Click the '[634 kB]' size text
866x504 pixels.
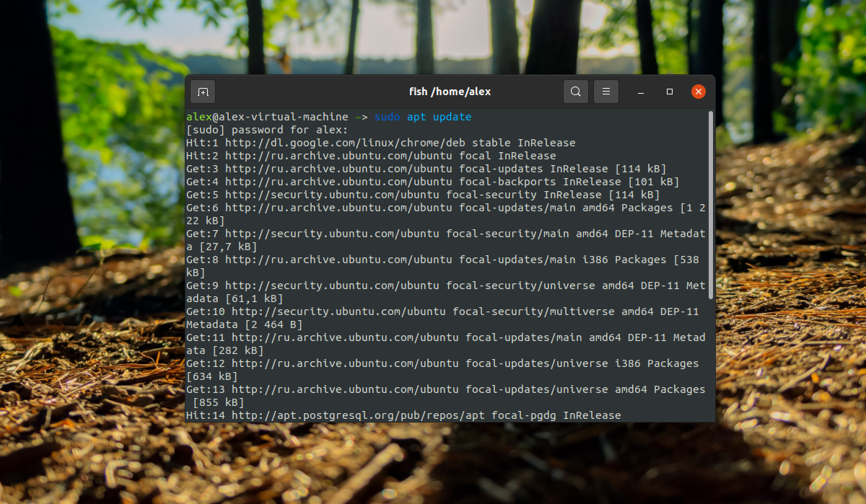(212, 376)
